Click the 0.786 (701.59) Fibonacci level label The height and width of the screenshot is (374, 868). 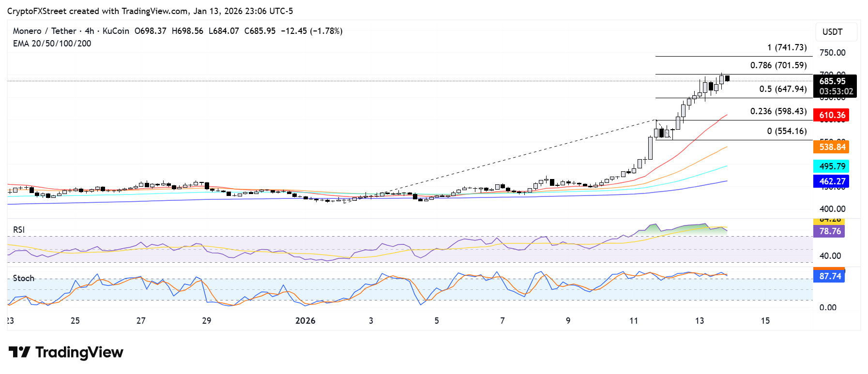point(778,65)
